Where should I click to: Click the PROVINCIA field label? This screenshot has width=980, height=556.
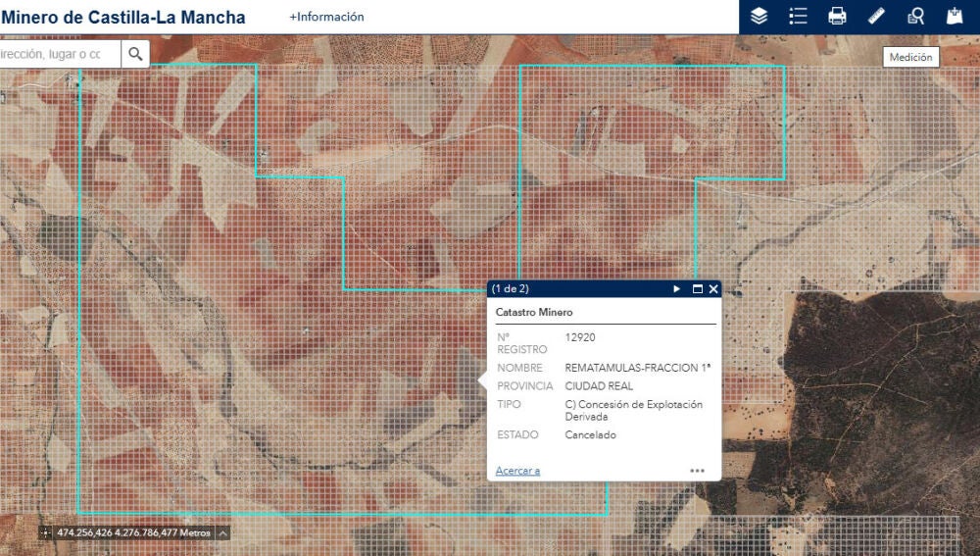pyautogui.click(x=525, y=386)
